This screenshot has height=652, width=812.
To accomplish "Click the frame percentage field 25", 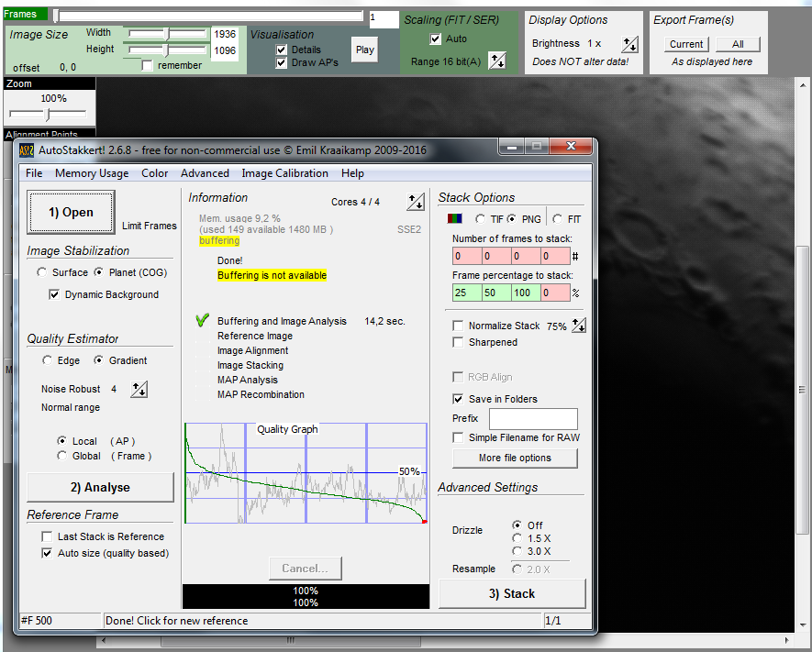I will (x=467, y=293).
